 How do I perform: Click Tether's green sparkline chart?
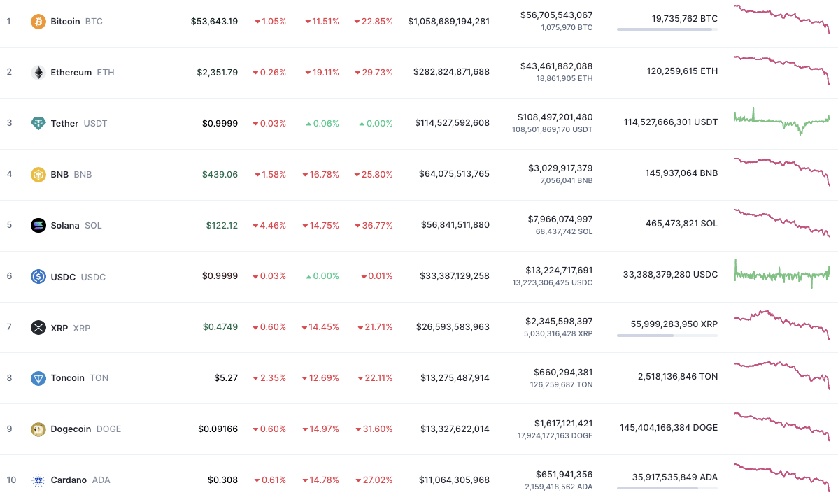pyautogui.click(x=782, y=121)
